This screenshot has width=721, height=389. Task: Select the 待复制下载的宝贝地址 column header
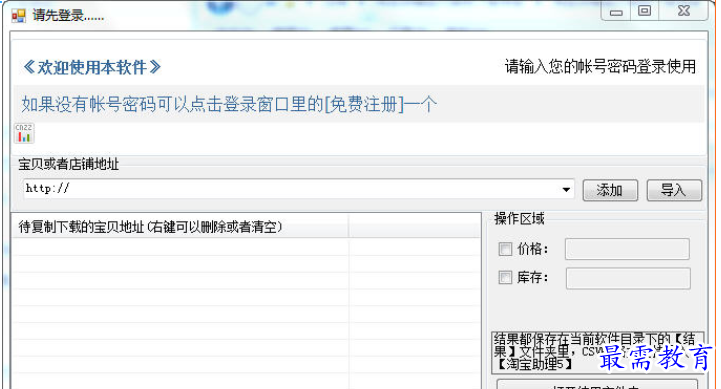pos(180,227)
